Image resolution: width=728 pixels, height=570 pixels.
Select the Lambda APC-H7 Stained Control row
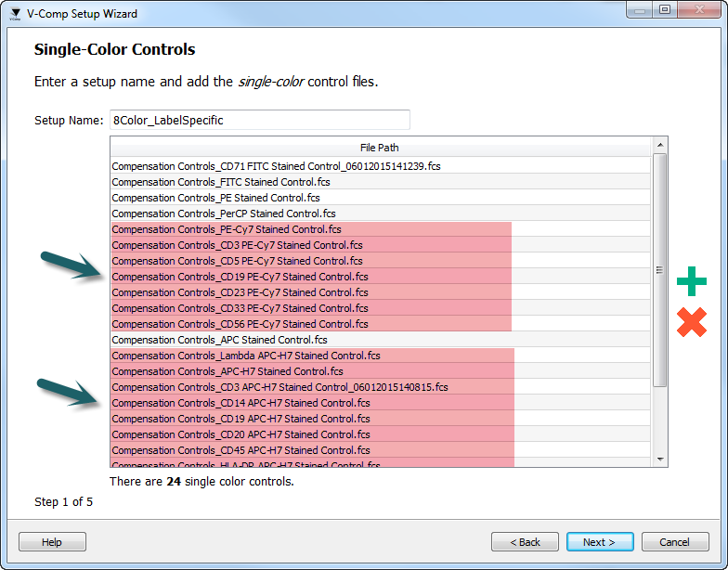coord(246,356)
